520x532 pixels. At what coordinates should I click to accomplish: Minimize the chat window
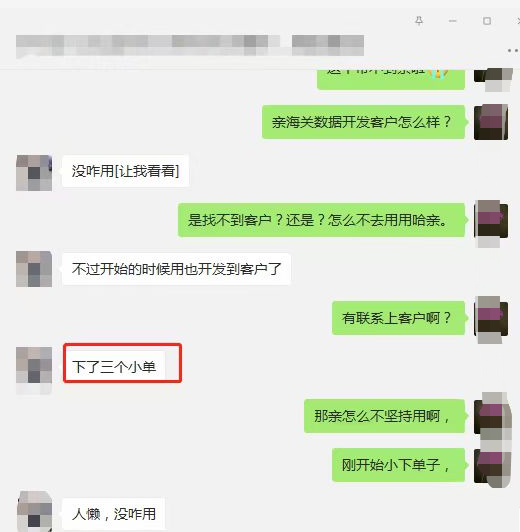click(x=452, y=21)
